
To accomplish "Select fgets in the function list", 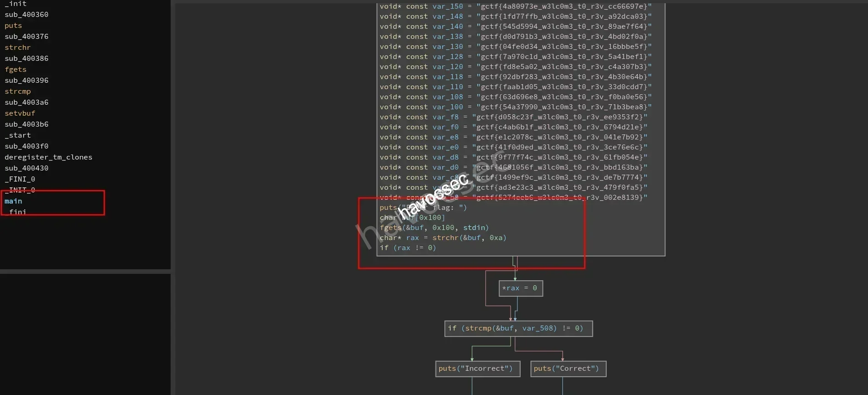I will coord(16,69).
